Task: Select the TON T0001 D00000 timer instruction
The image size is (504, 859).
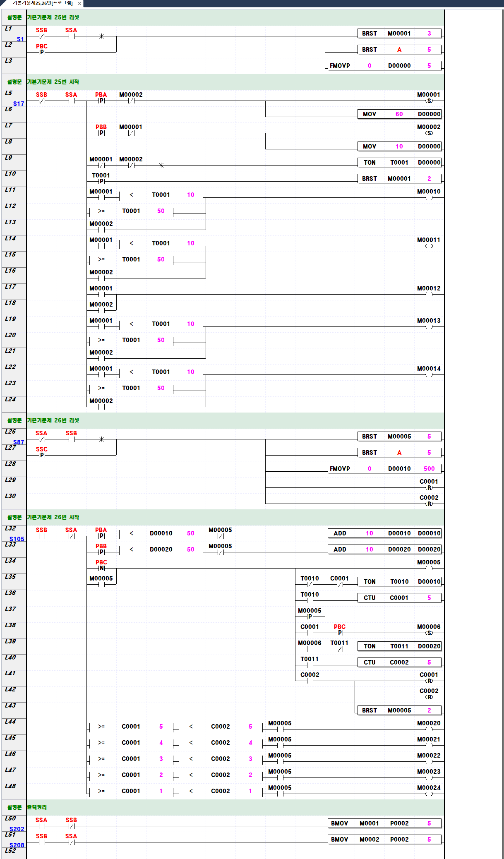Action: [399, 163]
